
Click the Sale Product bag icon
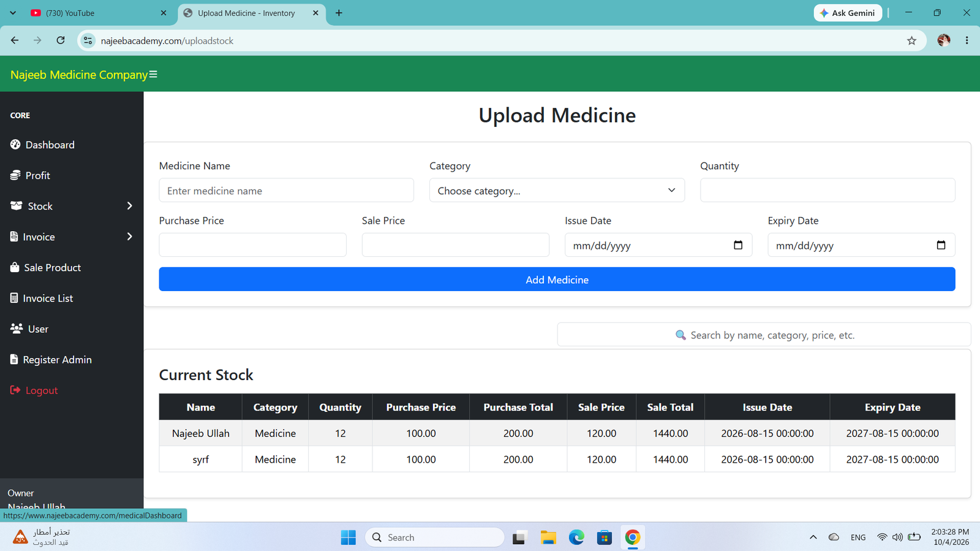[x=15, y=267]
